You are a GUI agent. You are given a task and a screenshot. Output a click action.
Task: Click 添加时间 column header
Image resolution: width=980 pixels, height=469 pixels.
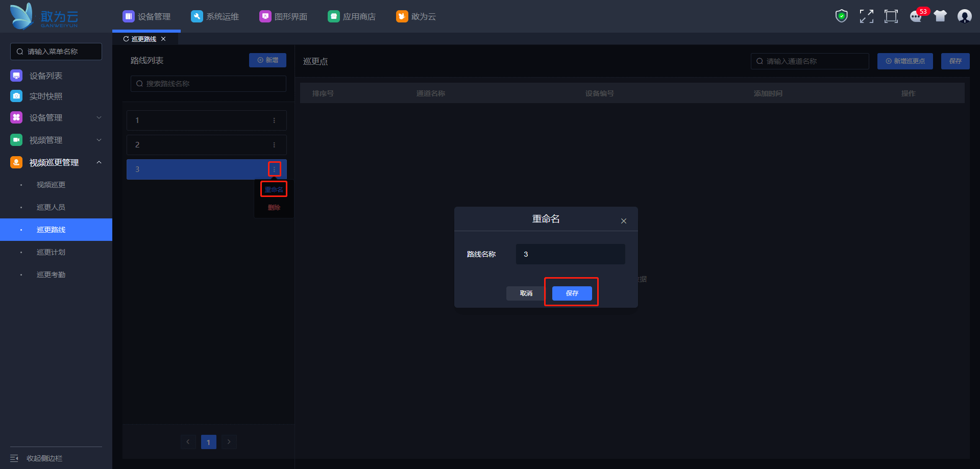click(x=768, y=93)
